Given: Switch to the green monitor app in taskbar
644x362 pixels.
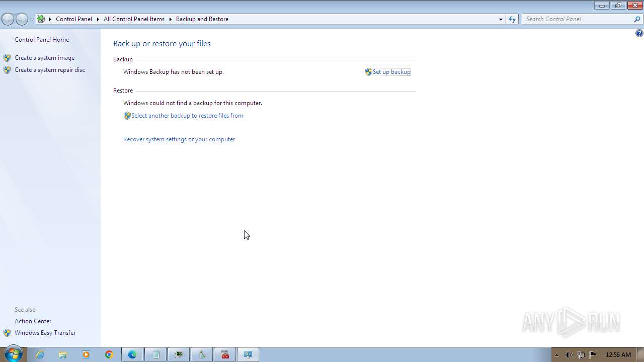Looking at the screenshot, I should click(x=179, y=354).
